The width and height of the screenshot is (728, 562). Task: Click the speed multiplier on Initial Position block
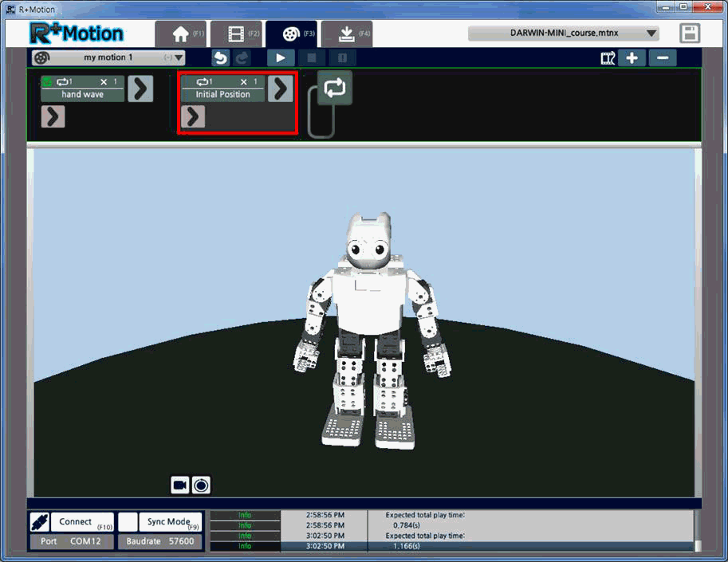point(250,81)
